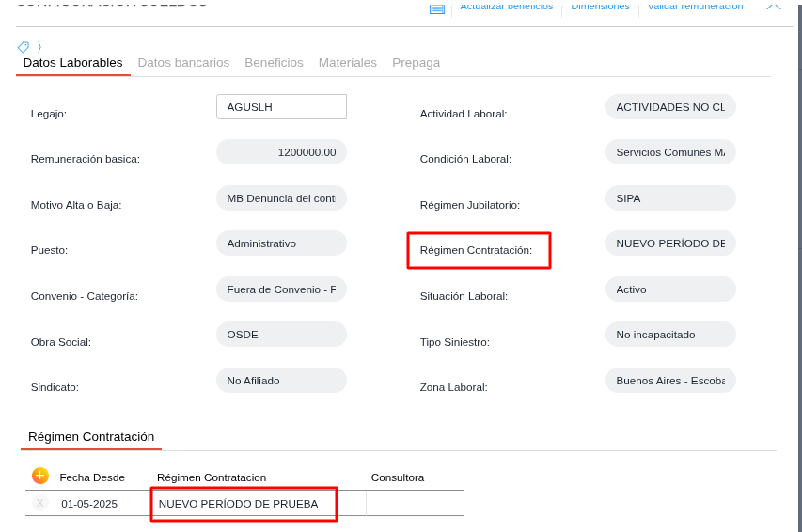
Task: Click the empty Consultora cell
Action: (x=414, y=504)
